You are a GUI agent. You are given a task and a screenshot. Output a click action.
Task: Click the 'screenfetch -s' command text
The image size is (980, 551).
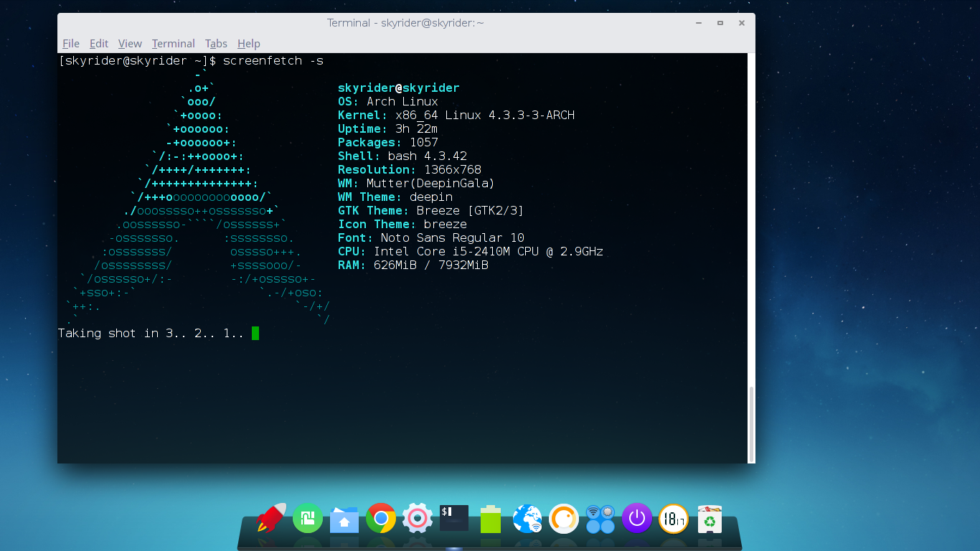(273, 61)
